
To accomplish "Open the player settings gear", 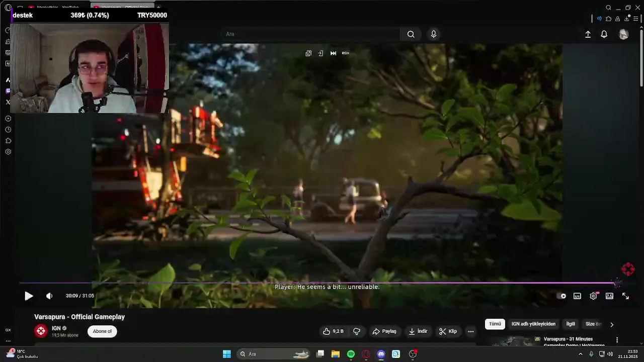I will tap(593, 296).
